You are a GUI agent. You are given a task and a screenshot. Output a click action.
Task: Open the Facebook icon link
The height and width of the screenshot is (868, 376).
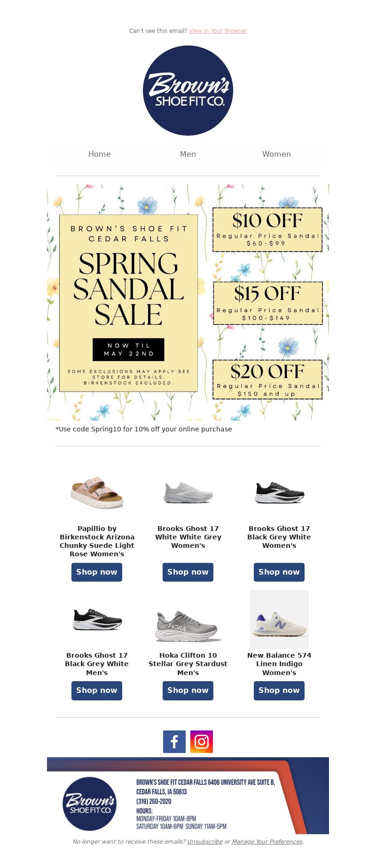pyautogui.click(x=174, y=742)
